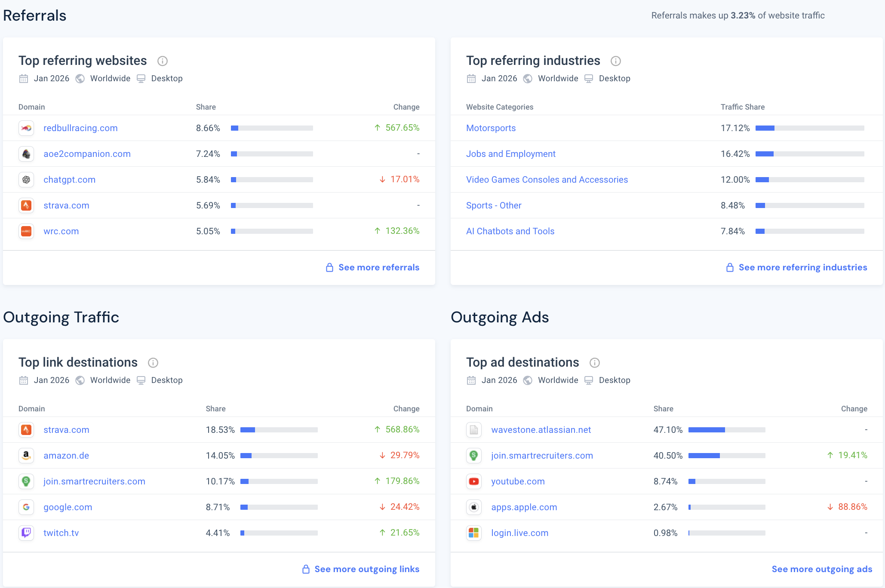Click the Twitch logo icon
The image size is (885, 588).
(x=26, y=533)
